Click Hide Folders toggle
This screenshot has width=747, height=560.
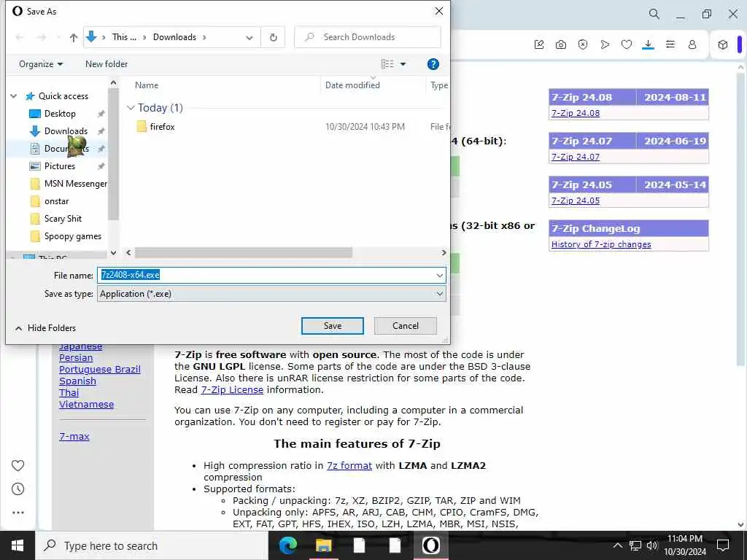tap(45, 328)
